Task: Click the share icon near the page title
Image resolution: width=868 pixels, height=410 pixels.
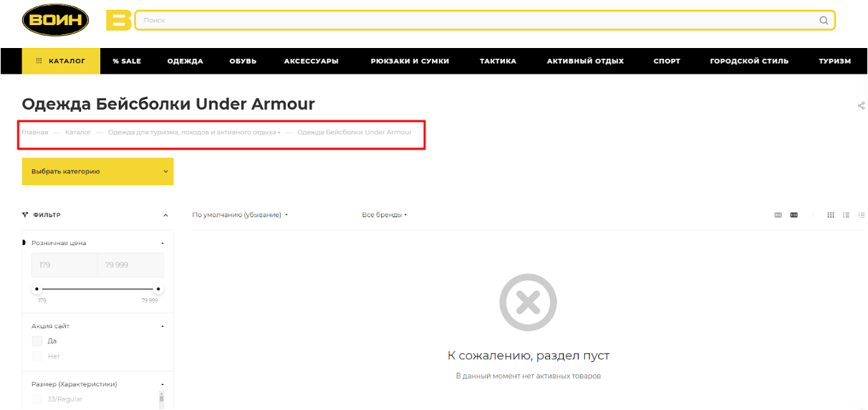Action: tap(861, 106)
